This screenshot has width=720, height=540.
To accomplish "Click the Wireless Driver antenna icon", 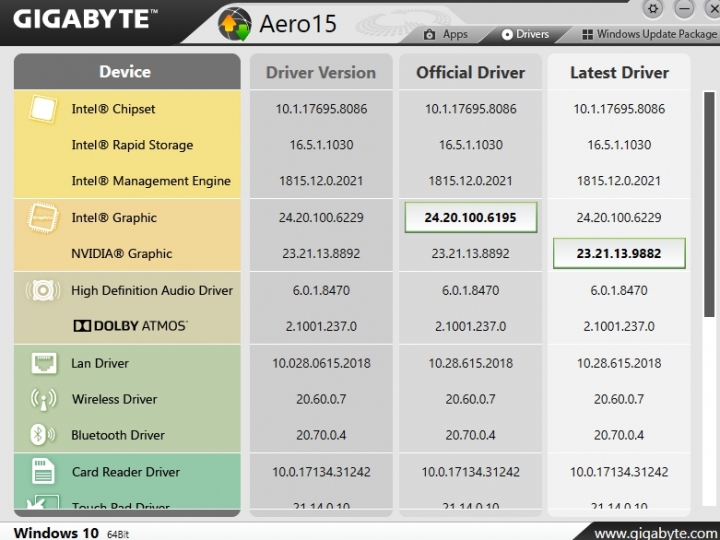I will pyautogui.click(x=43, y=399).
